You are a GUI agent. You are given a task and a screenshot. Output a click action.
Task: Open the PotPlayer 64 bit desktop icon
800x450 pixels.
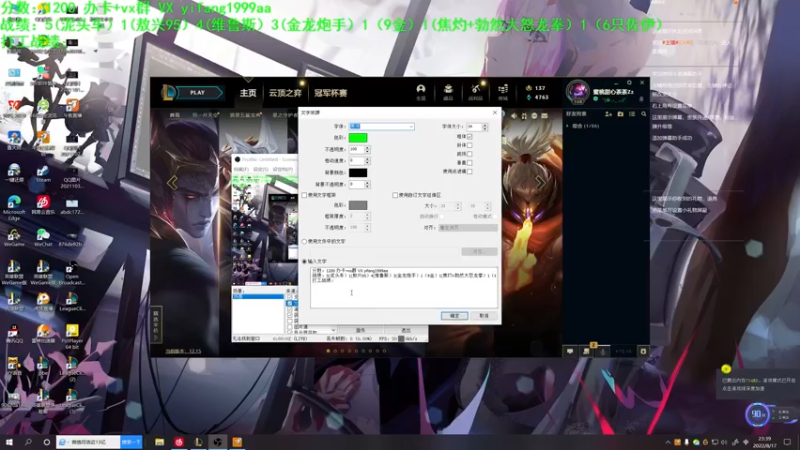pyautogui.click(x=72, y=337)
